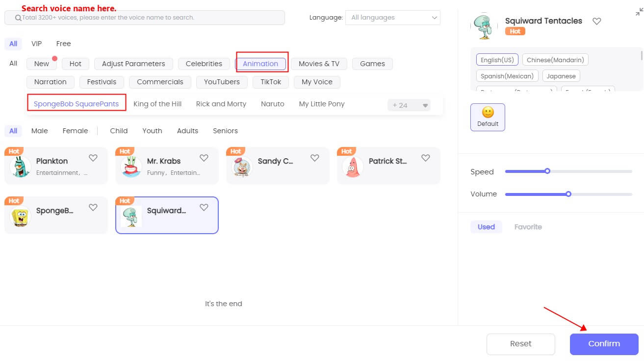Screen dimensions: 644x361
Task: Click the search magnifier icon
Action: click(18, 18)
